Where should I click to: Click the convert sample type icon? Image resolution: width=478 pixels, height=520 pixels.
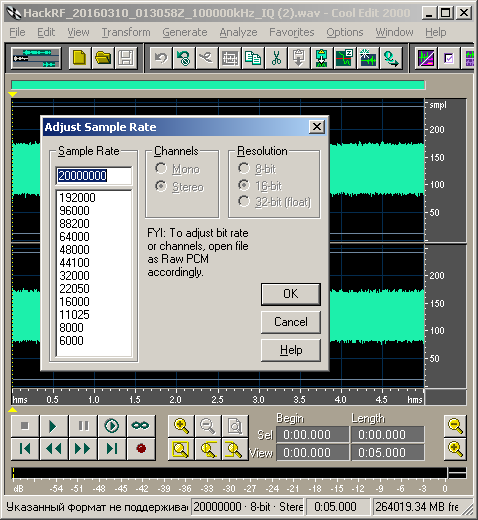point(391,58)
